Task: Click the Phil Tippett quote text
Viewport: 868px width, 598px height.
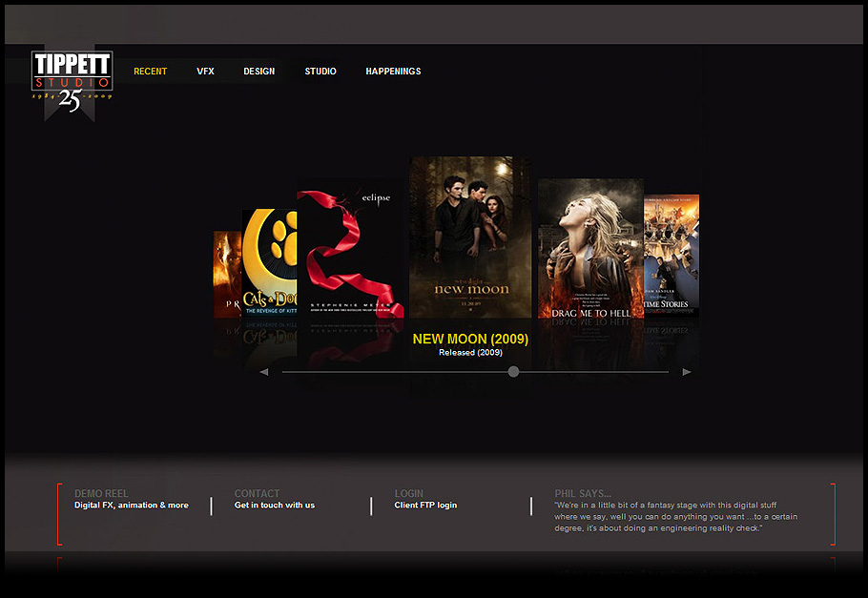Action: pyautogui.click(x=676, y=517)
